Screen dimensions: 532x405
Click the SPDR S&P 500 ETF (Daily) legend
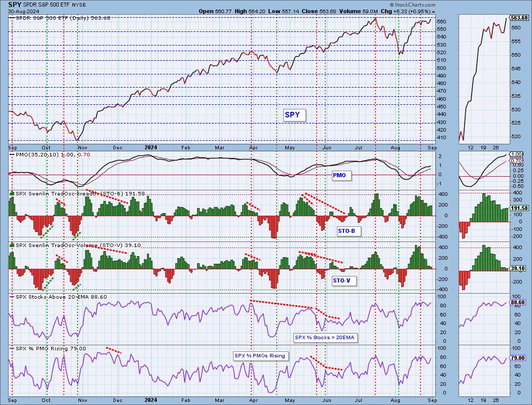coord(60,18)
